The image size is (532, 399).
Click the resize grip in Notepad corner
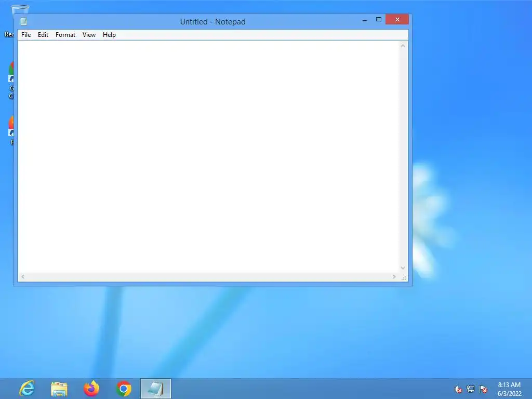[x=404, y=277]
